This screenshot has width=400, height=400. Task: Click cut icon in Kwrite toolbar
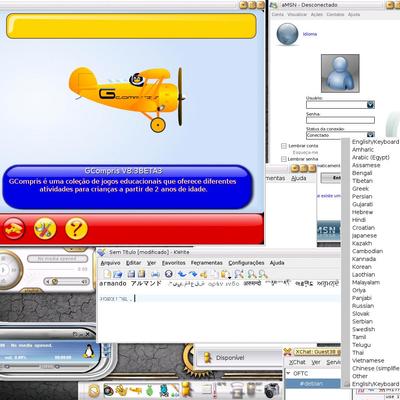(x=204, y=274)
